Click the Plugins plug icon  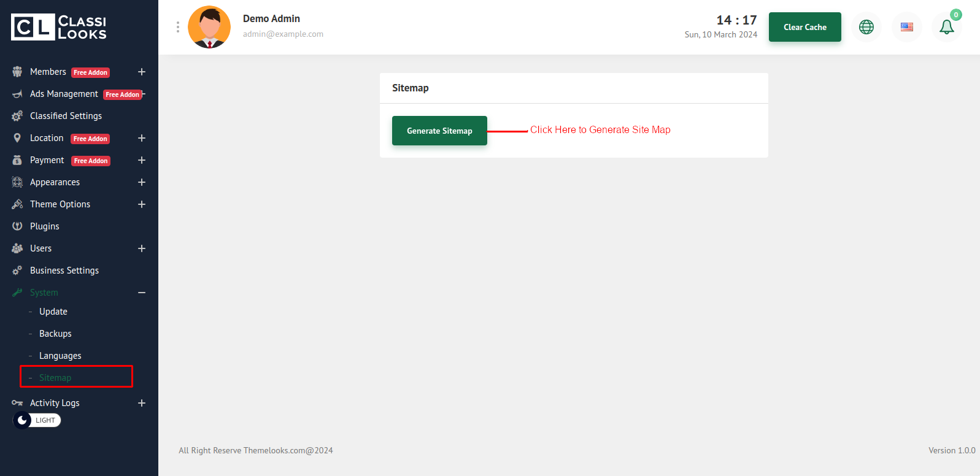click(x=17, y=226)
